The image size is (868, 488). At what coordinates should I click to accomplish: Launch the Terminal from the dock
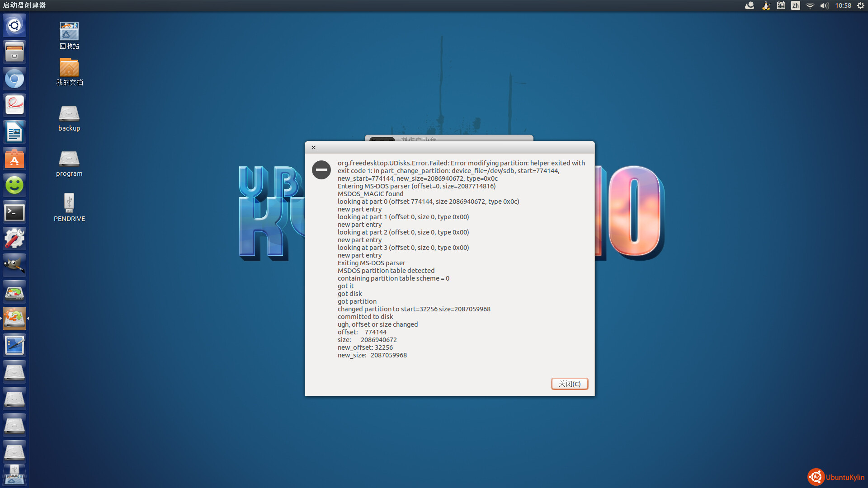(x=14, y=212)
